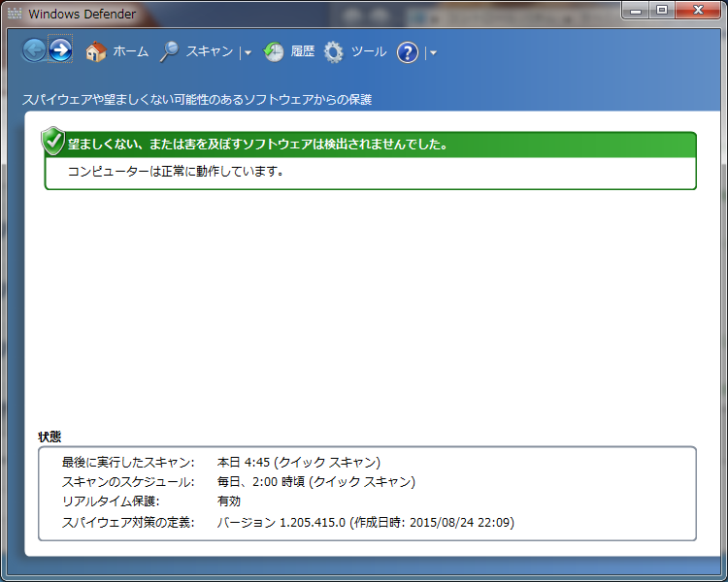The image size is (728, 582).
Task: Click the スパイウェア対策の定義 label
Action: coord(128,523)
